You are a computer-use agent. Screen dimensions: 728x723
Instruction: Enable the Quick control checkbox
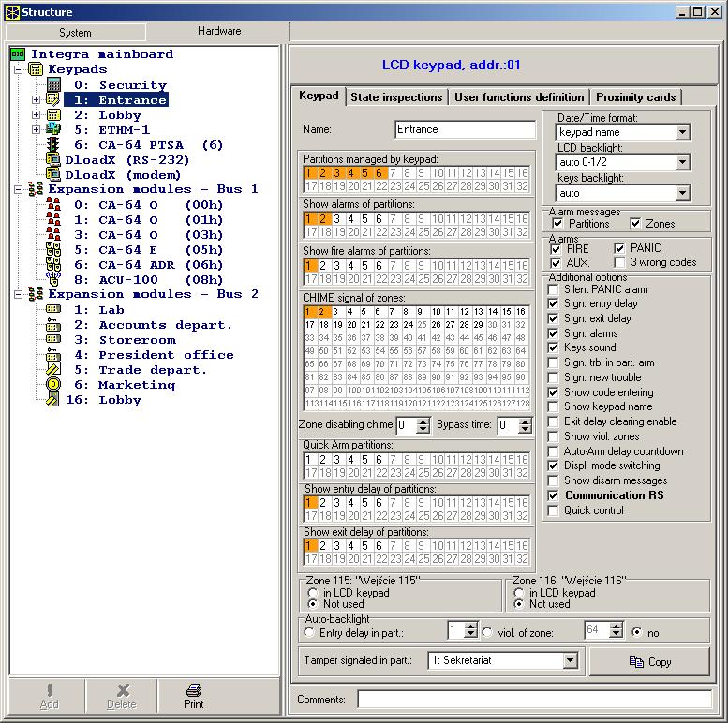pyautogui.click(x=553, y=510)
